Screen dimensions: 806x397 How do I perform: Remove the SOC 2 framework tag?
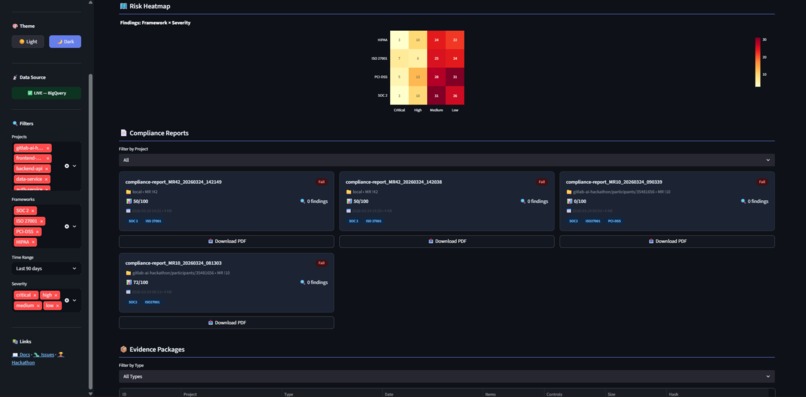(33, 211)
